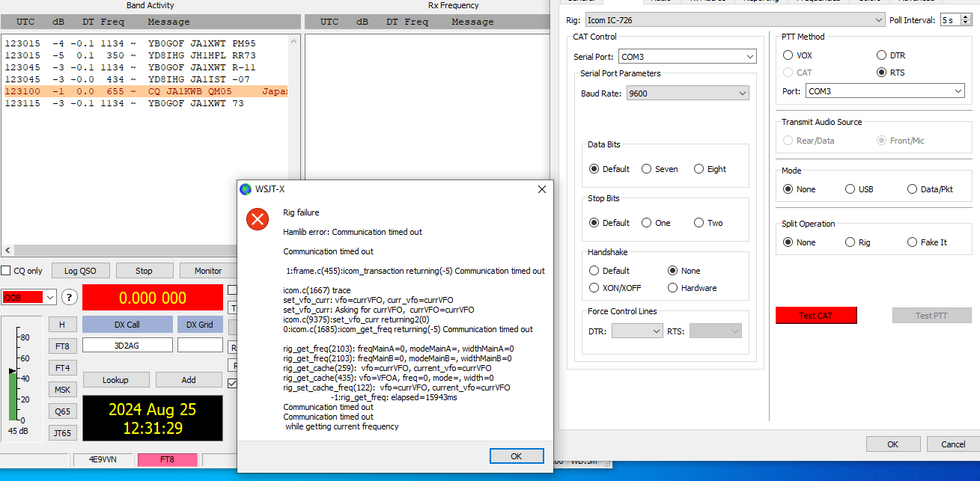Close the WSJT-X error dialog with X
The image size is (980, 481).
[x=542, y=189]
